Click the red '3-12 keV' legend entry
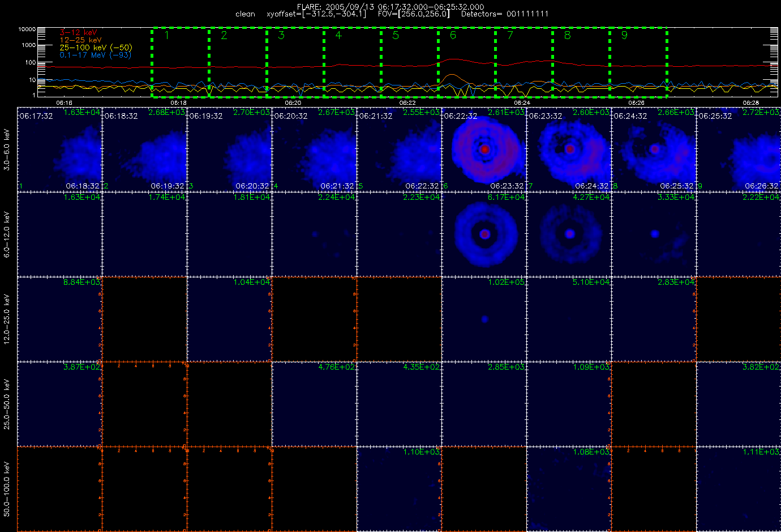Image resolution: width=781 pixels, height=532 pixels. 79,33
